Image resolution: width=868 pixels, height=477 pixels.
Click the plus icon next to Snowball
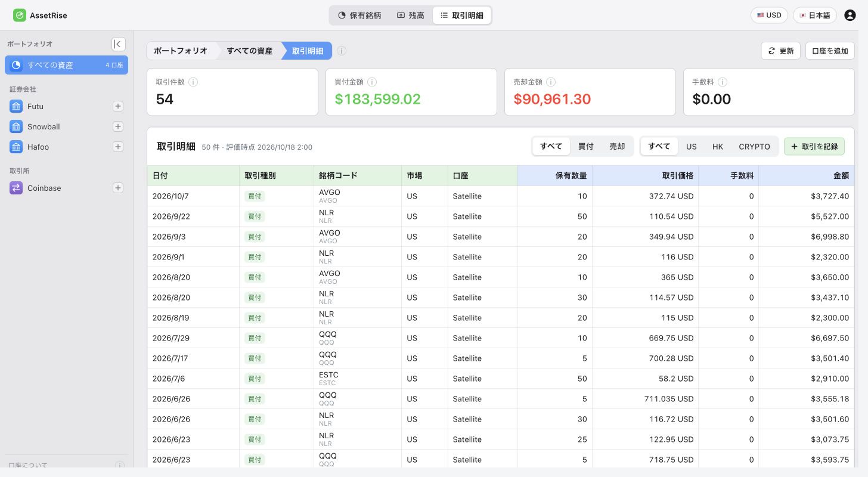(118, 126)
